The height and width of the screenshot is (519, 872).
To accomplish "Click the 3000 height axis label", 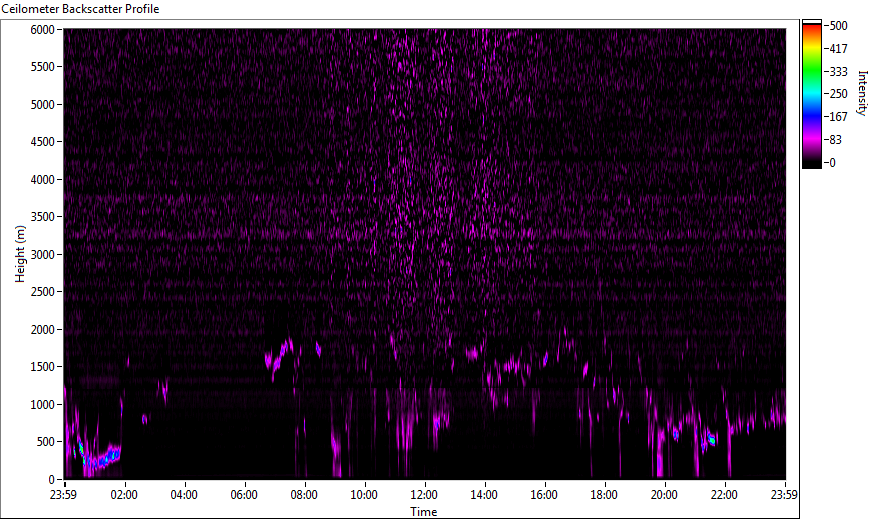I will click(x=42, y=255).
